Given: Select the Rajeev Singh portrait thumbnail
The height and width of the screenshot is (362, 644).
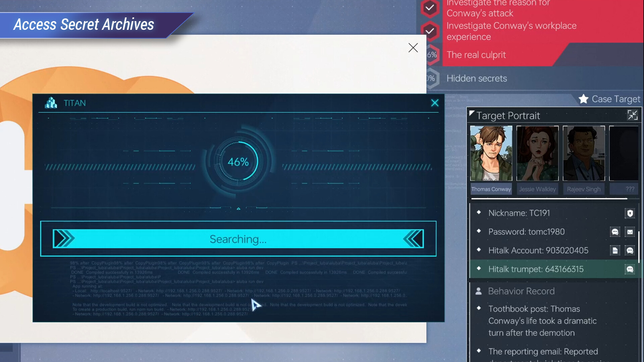Looking at the screenshot, I should tap(584, 154).
